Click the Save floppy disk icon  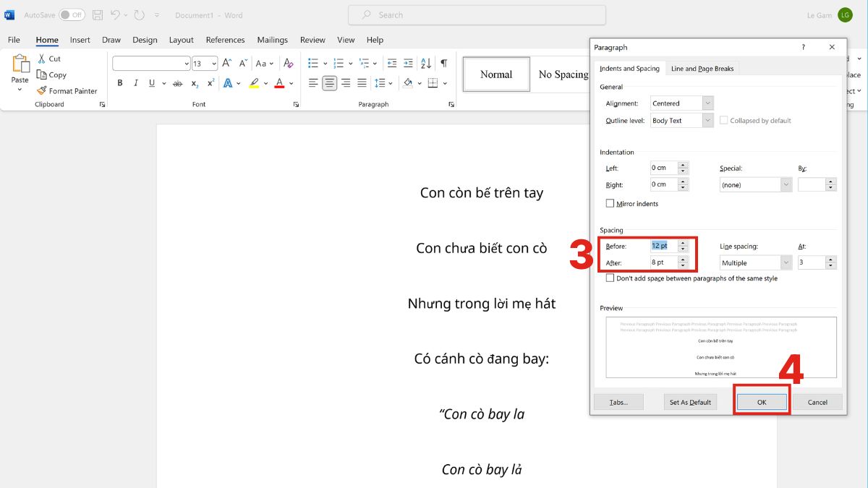click(98, 14)
